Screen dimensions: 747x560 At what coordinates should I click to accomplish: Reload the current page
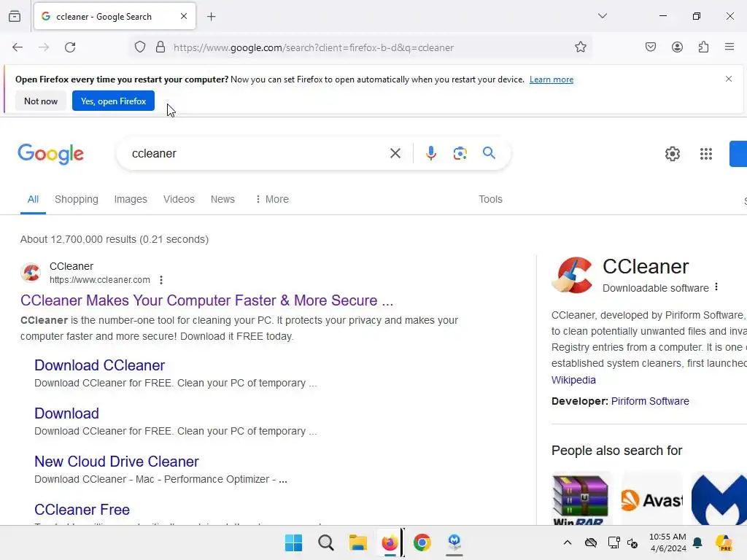click(70, 47)
